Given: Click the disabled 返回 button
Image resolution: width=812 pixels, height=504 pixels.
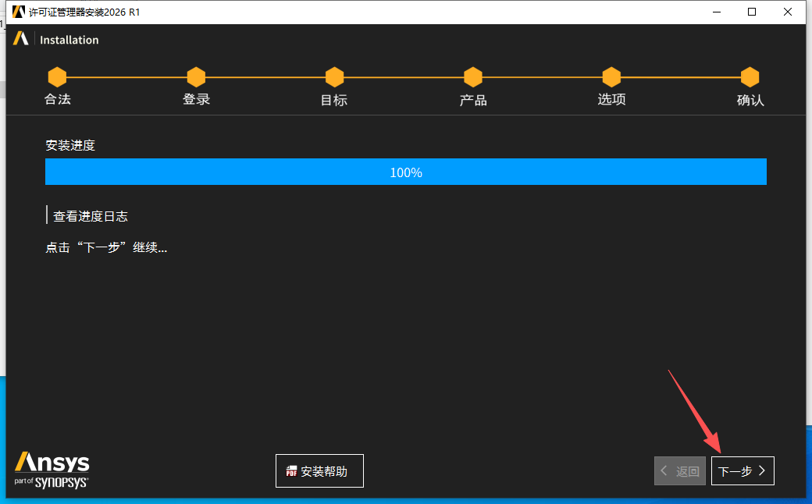Looking at the screenshot, I should 679,470.
